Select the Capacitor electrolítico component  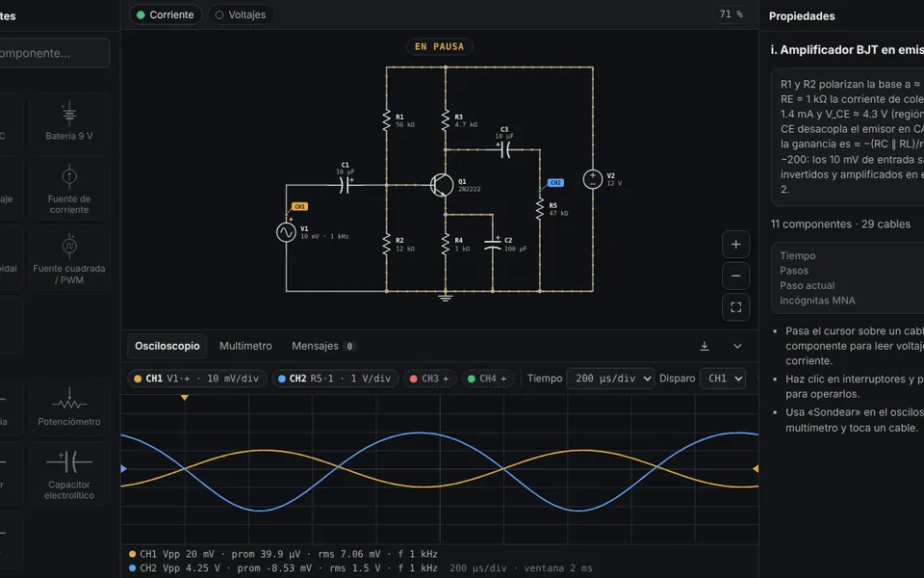pyautogui.click(x=69, y=474)
